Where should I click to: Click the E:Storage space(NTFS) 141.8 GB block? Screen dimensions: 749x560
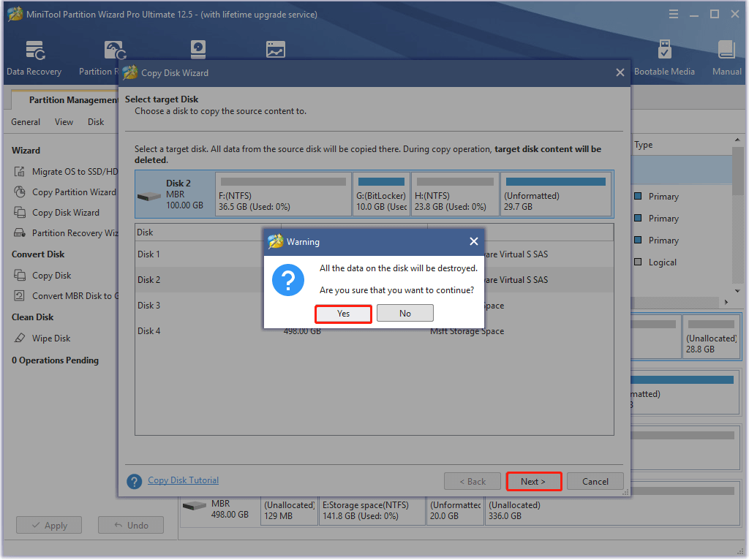(x=372, y=510)
